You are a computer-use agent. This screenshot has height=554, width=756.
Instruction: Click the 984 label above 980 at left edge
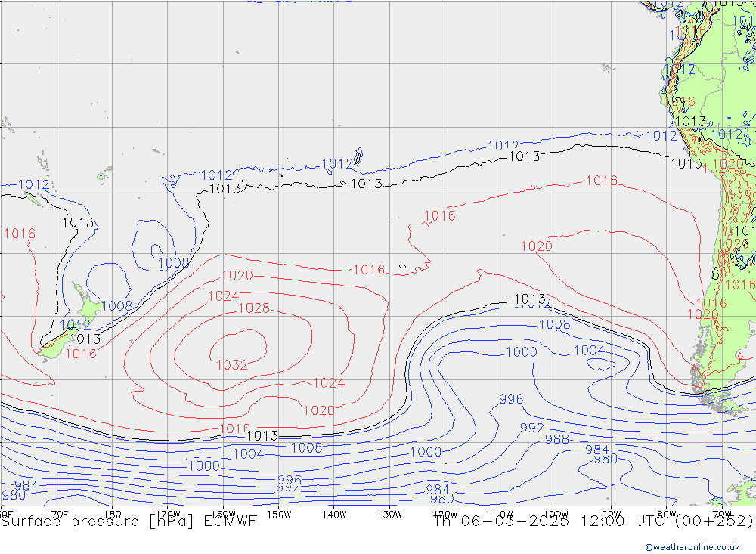[26, 485]
